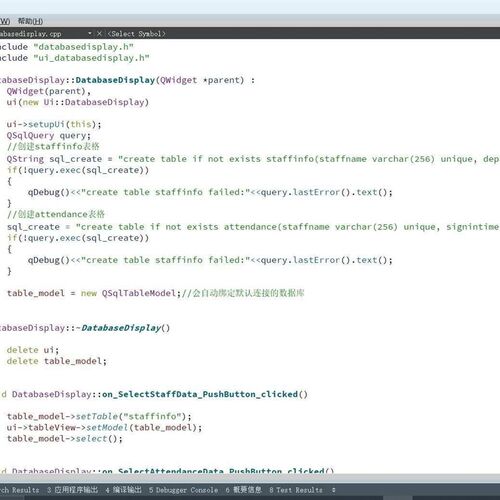Open the partially visible (W) window menu
500x500 pixels.
click(5, 21)
